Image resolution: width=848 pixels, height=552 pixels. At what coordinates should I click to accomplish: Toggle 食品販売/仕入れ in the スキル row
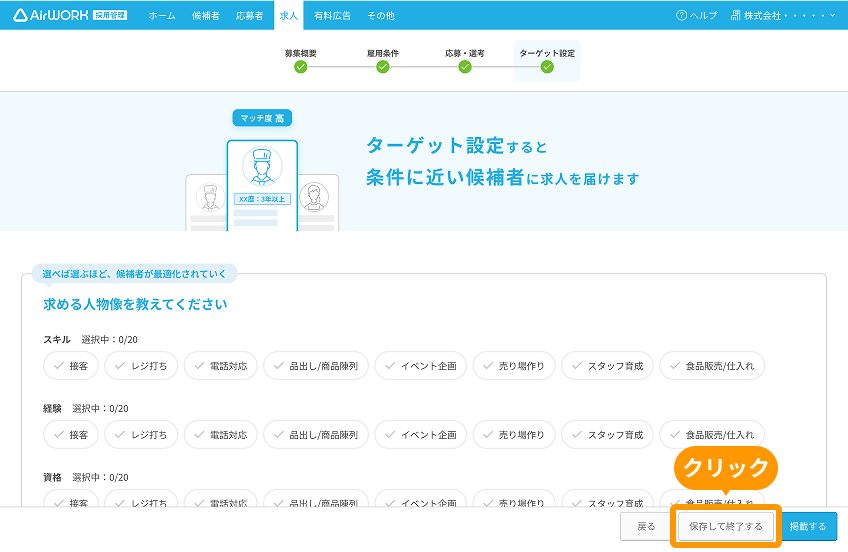[712, 366]
